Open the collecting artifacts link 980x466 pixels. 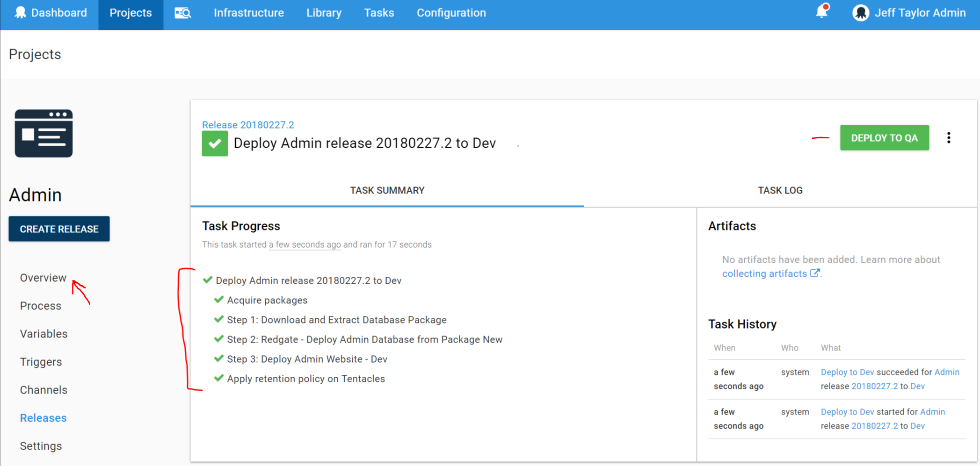[x=764, y=273]
